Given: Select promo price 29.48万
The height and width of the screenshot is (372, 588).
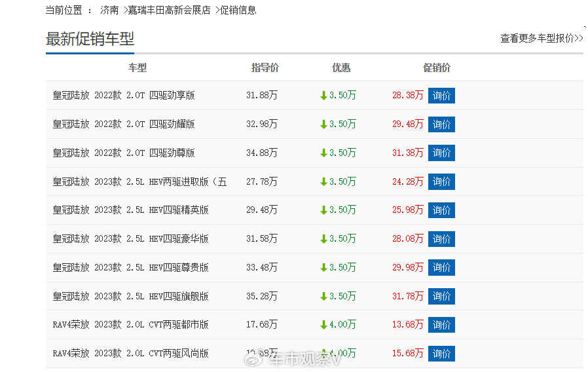Looking at the screenshot, I should pos(408,124).
